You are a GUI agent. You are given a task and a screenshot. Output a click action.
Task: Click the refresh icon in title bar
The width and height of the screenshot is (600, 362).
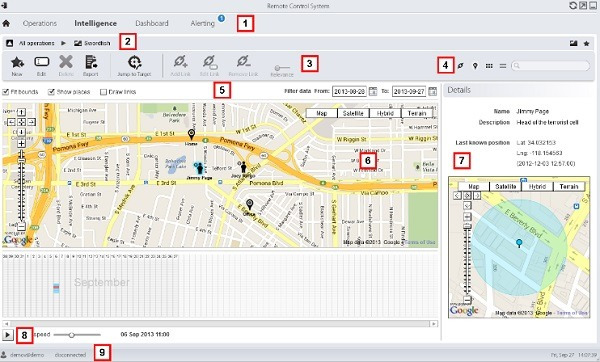[x=573, y=5]
